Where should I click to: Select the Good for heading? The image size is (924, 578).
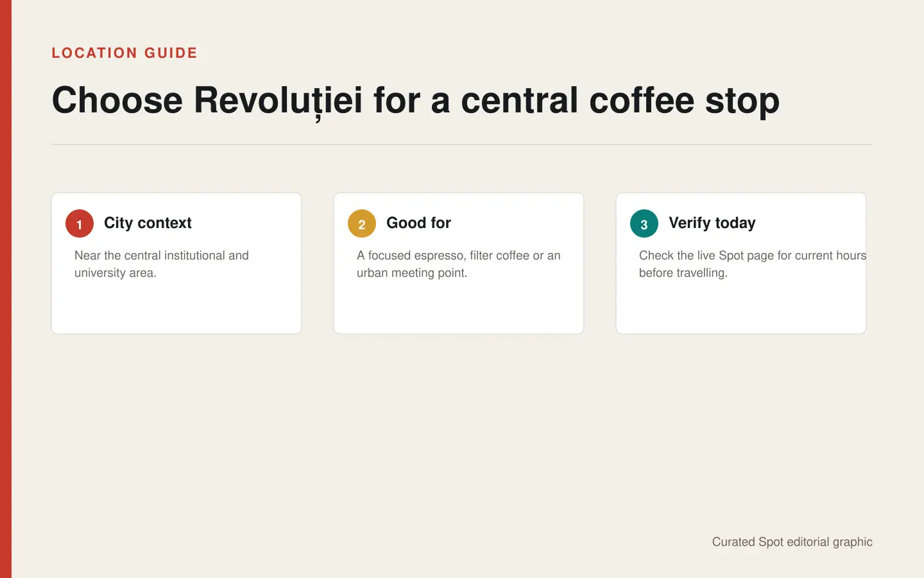(x=418, y=223)
